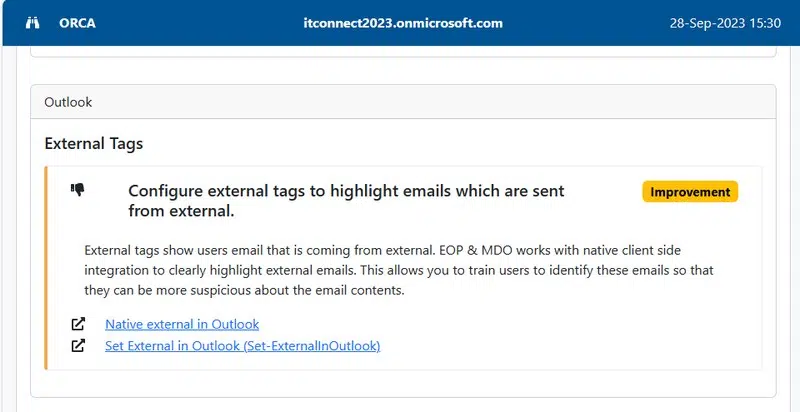Click the ORCA binoculars logo icon
Image resolution: width=800 pixels, height=412 pixels.
click(31, 23)
